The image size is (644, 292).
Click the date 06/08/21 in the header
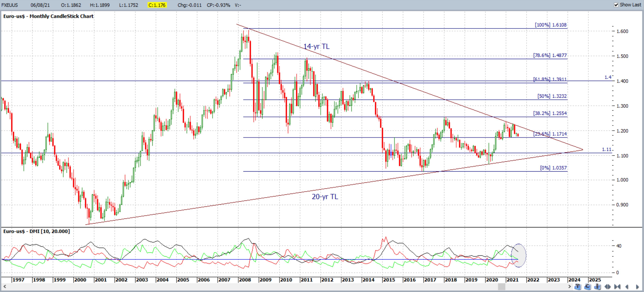(40, 5)
